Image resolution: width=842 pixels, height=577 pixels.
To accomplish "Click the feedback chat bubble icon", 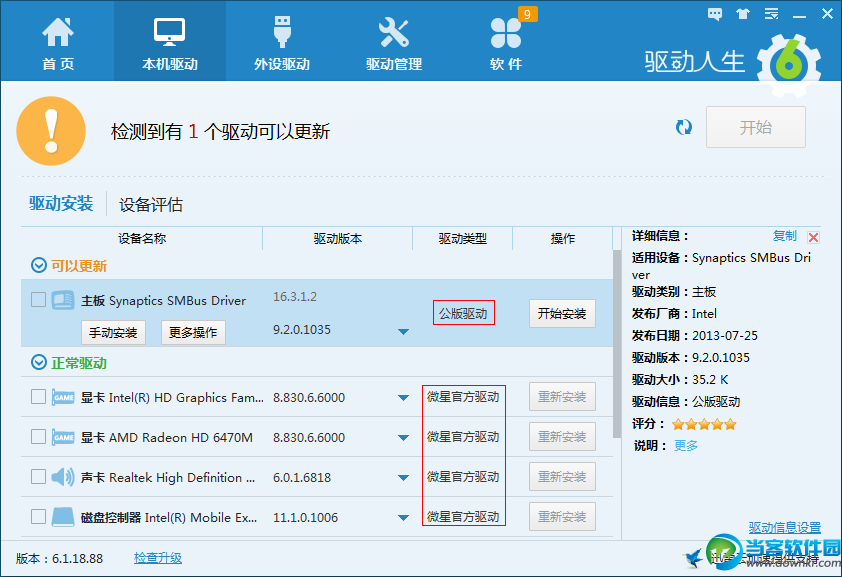I will point(715,14).
